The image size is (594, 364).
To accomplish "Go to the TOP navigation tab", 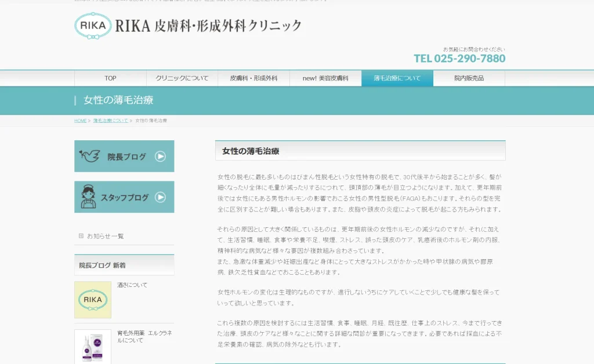I will point(110,78).
